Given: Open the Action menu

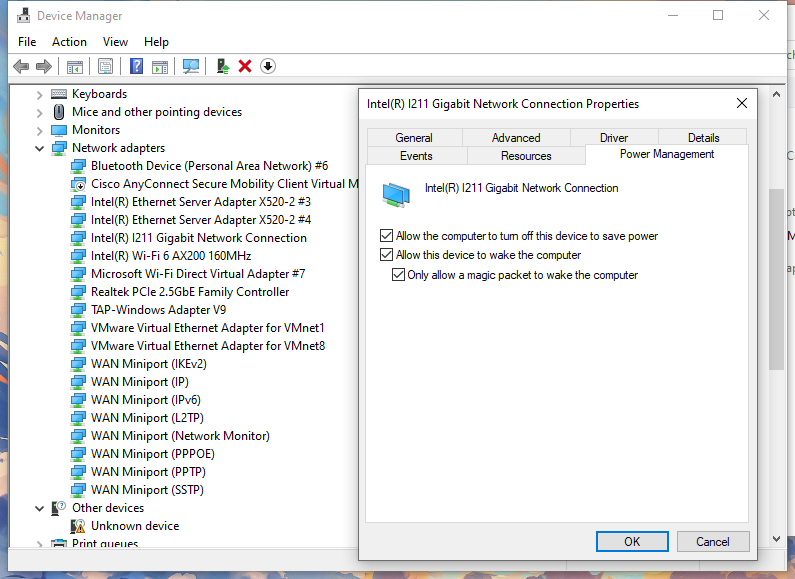Looking at the screenshot, I should tap(69, 42).
